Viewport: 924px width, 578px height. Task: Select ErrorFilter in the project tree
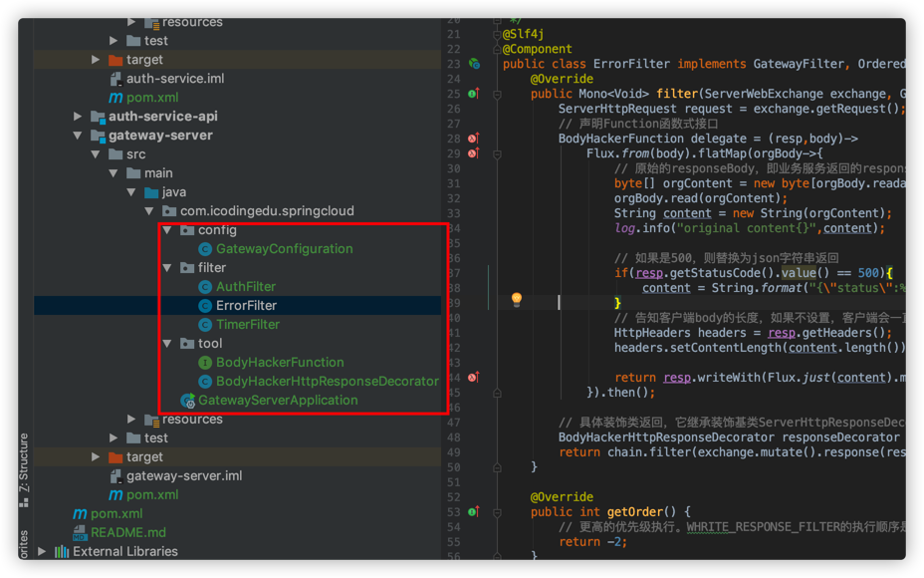click(x=246, y=306)
